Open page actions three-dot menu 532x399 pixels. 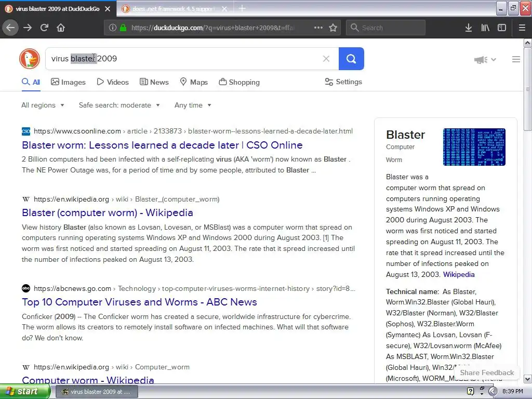click(318, 28)
